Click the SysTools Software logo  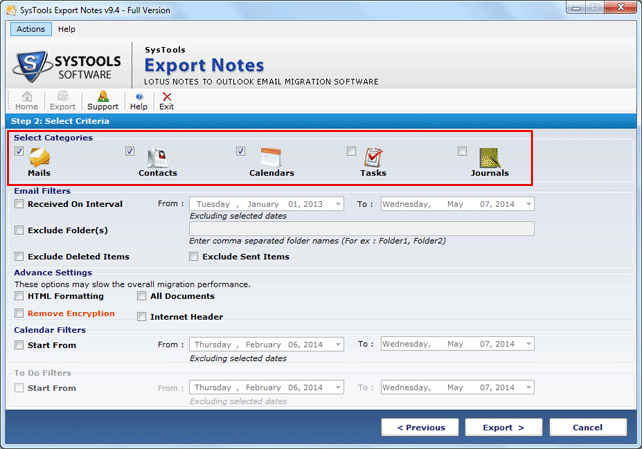point(67,67)
